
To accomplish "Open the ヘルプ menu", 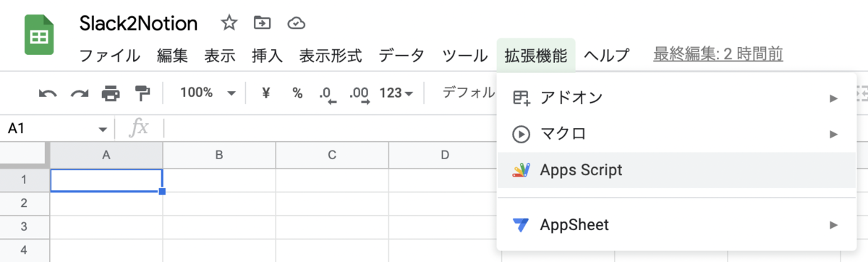I will click(x=606, y=55).
